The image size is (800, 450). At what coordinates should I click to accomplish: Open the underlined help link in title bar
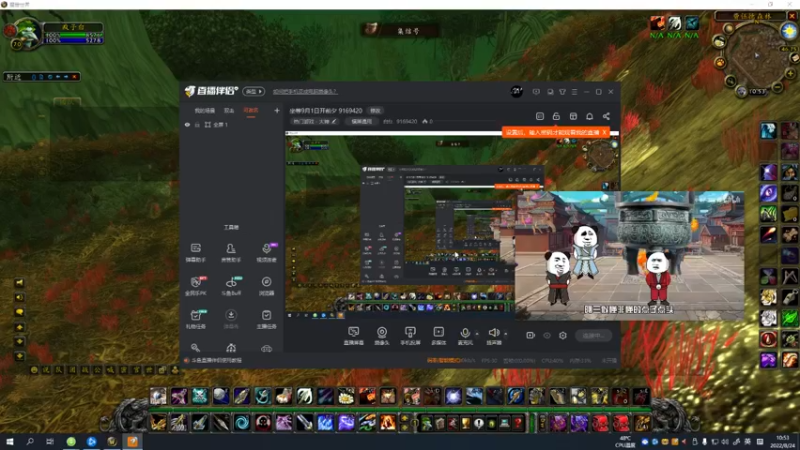(x=305, y=92)
